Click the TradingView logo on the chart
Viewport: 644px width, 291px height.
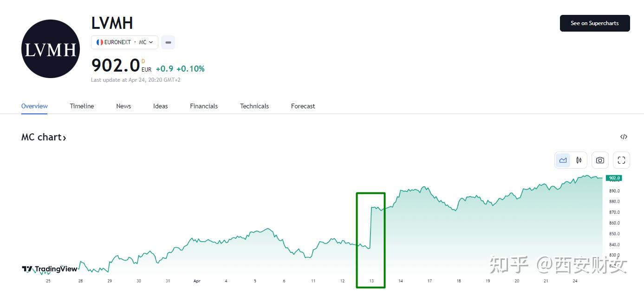tap(50, 269)
